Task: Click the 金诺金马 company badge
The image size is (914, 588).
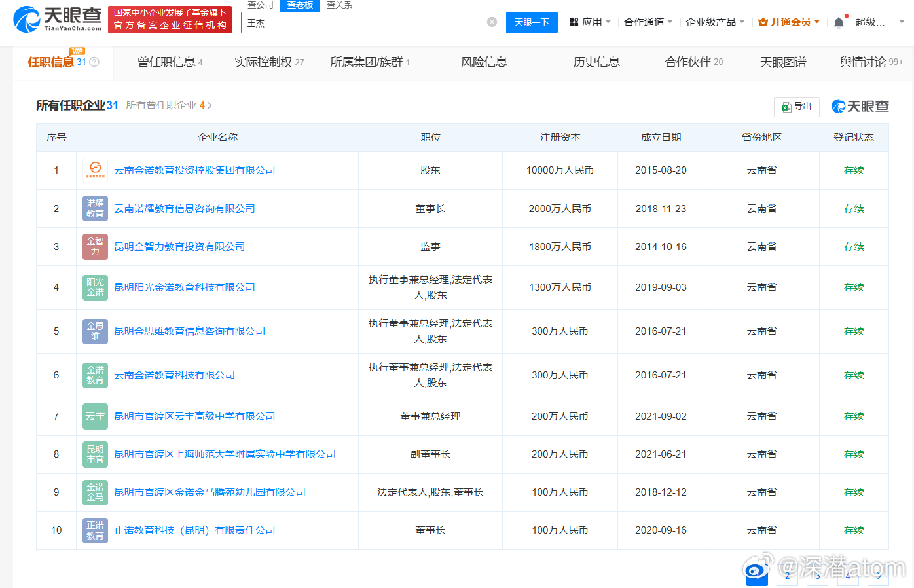Action: point(96,492)
